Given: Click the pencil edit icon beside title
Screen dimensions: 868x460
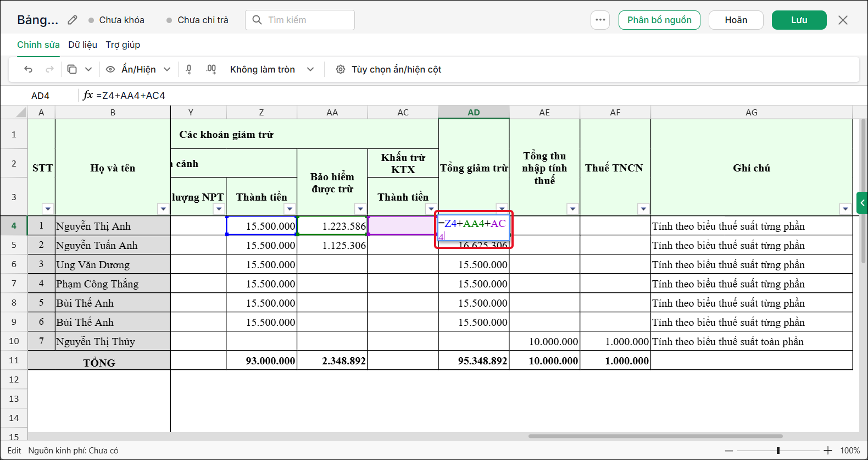Looking at the screenshot, I should 73,20.
